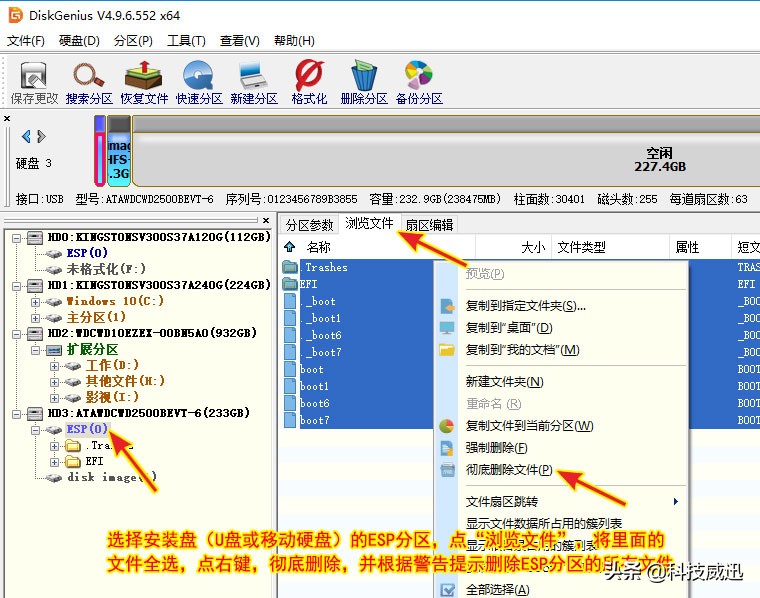Go to previous disk with left arrow
This screenshot has width=760, height=598.
point(26,137)
